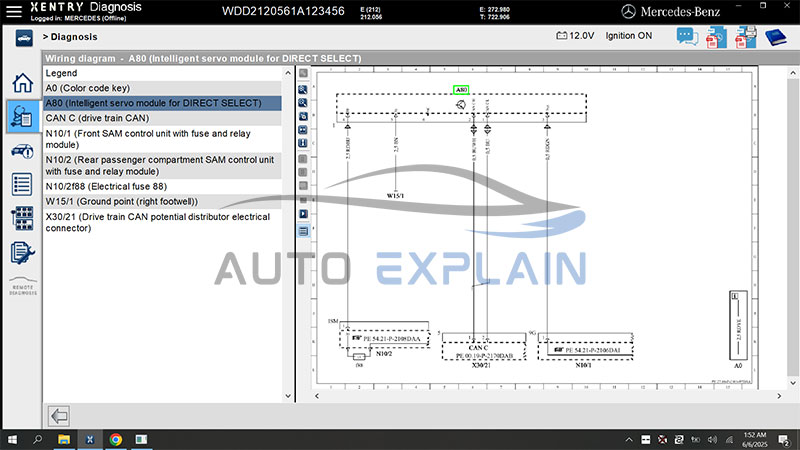Screen dimensions: 800x450
Task: Open diagram reference PE 00.19-P-2170DAB
Action: click(484, 356)
